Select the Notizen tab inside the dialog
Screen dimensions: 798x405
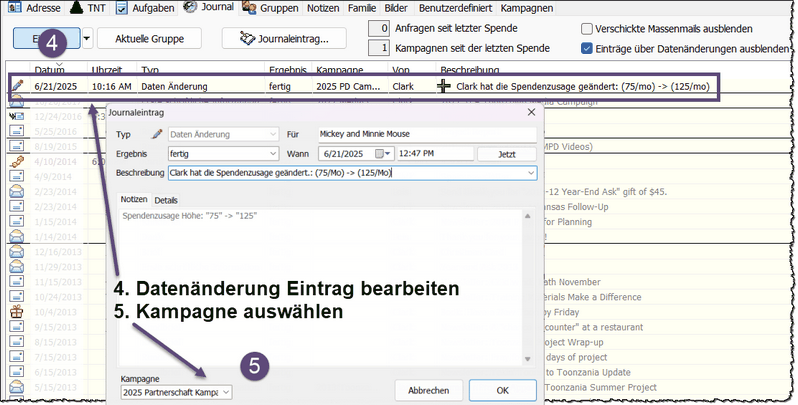click(134, 199)
